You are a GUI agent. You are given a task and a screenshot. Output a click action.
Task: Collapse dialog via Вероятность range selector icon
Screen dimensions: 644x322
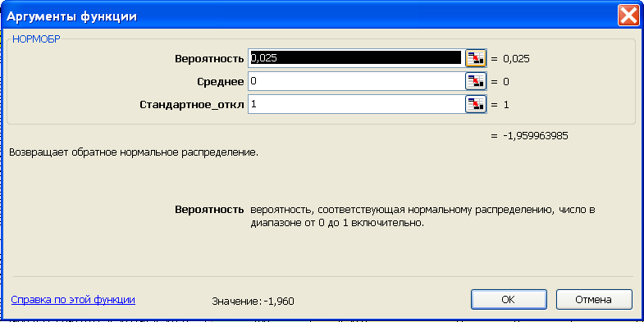point(476,58)
